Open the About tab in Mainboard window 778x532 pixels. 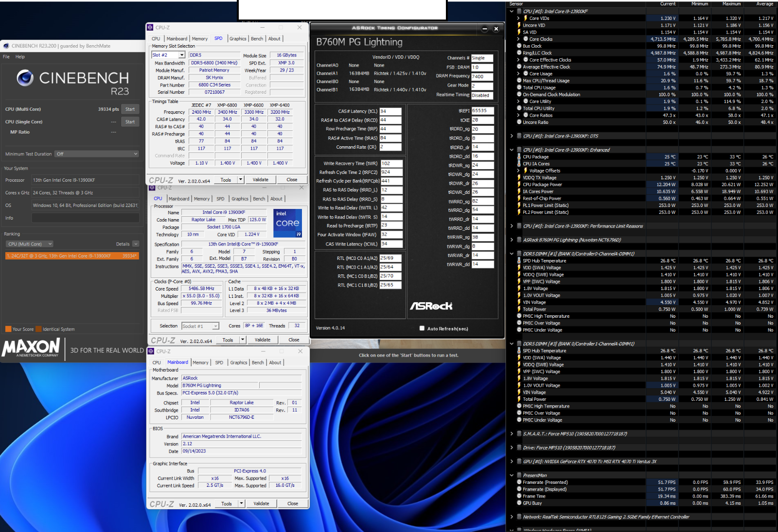pyautogui.click(x=275, y=362)
